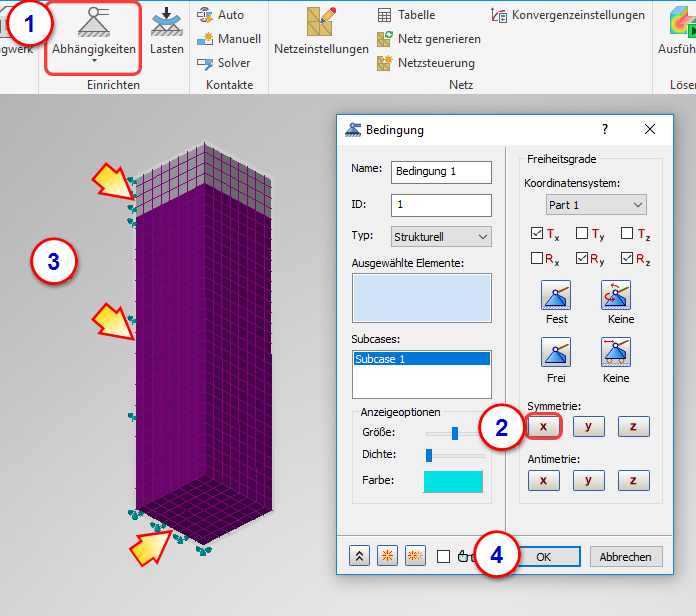The height and width of the screenshot is (616, 696).
Task: Toggle the Ty translation checkbox
Action: click(581, 233)
